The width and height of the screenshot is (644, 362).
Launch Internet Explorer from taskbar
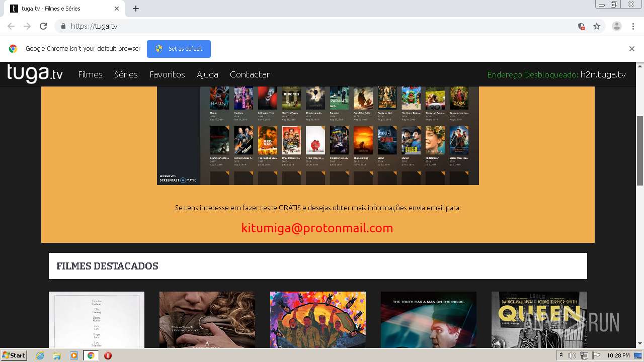(x=40, y=355)
